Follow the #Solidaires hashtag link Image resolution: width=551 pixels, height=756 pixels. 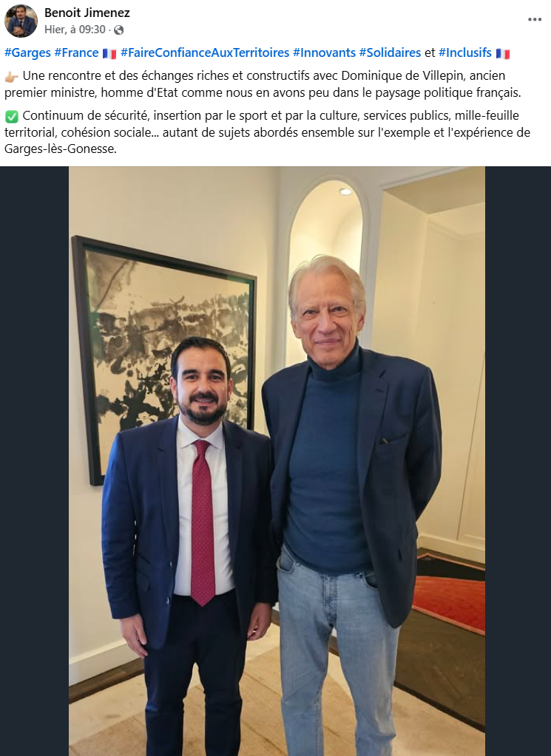point(390,52)
